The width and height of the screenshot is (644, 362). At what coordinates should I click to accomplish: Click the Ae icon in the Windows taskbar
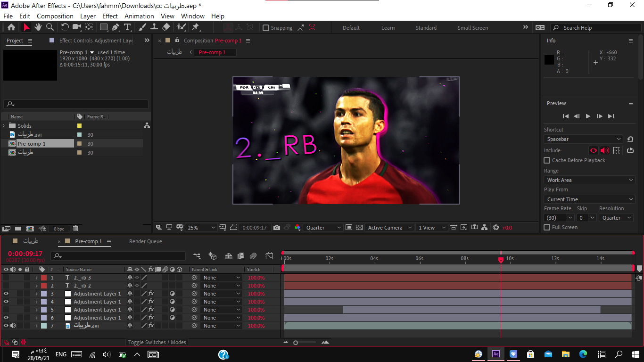pos(496,354)
